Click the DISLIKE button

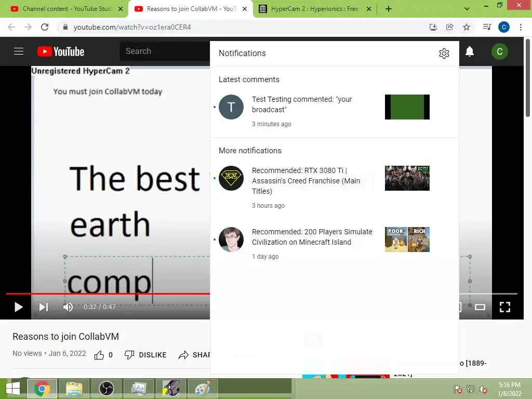[145, 355]
